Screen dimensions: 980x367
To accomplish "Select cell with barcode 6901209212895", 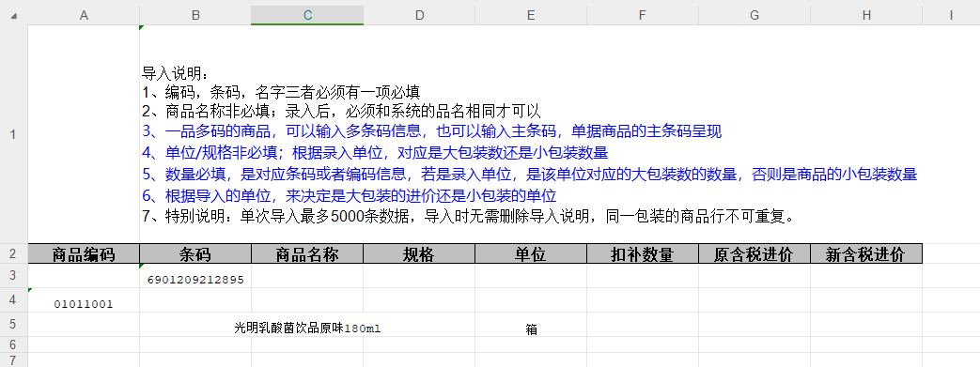I will (195, 276).
